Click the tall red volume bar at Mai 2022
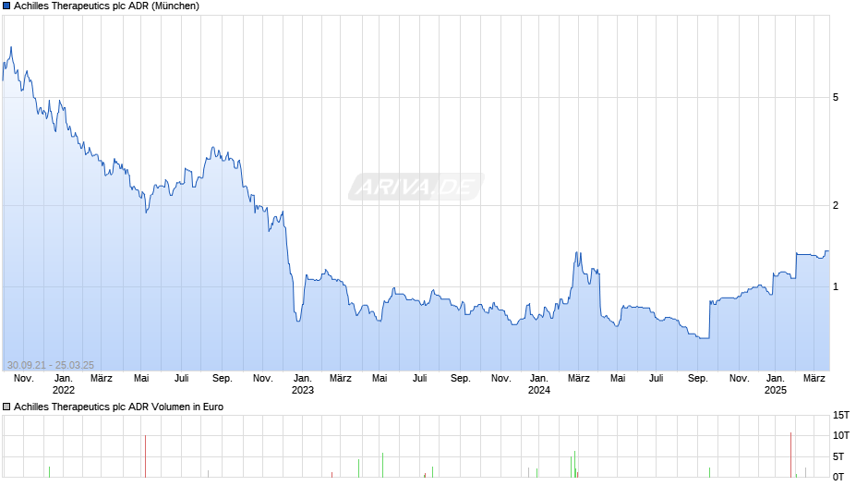This screenshot has height=486, width=868. pyautogui.click(x=146, y=456)
